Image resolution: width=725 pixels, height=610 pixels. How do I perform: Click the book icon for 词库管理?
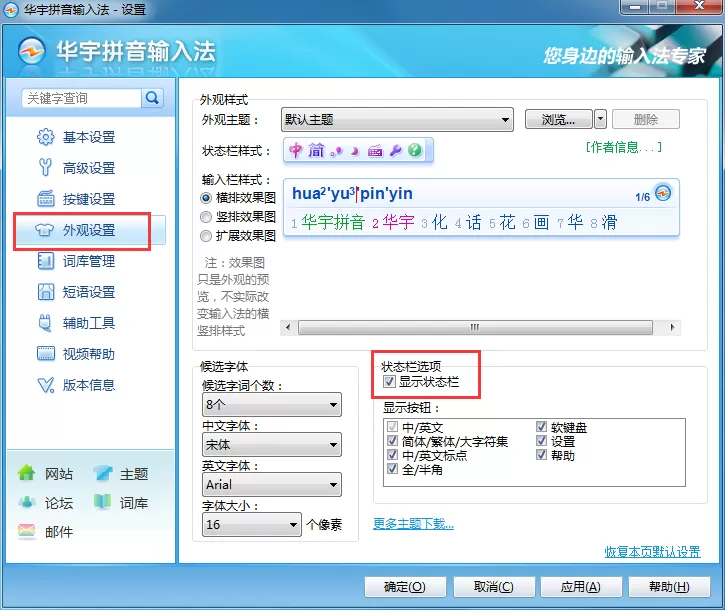click(x=45, y=261)
